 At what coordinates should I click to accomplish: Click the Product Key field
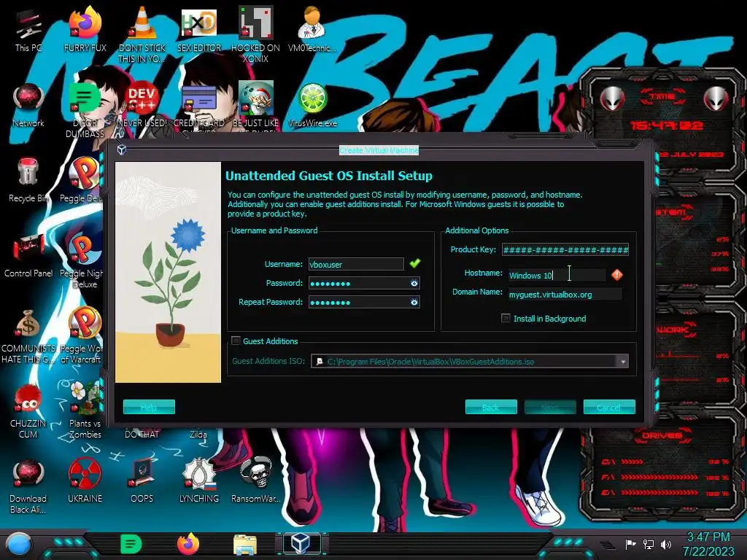[565, 249]
